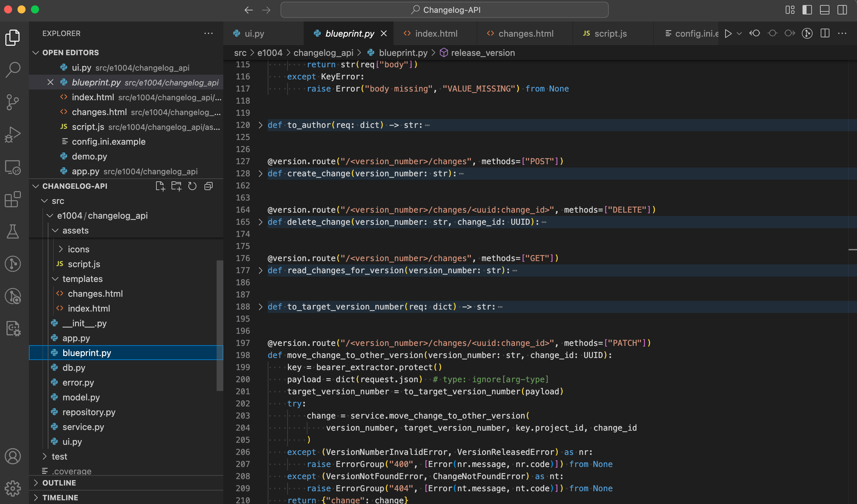Unfold the create_change function

tap(261, 174)
